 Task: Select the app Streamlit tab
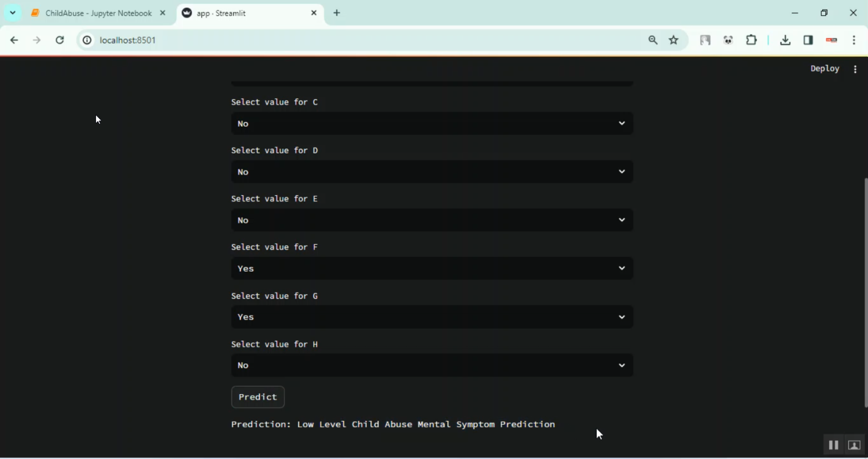tap(250, 13)
